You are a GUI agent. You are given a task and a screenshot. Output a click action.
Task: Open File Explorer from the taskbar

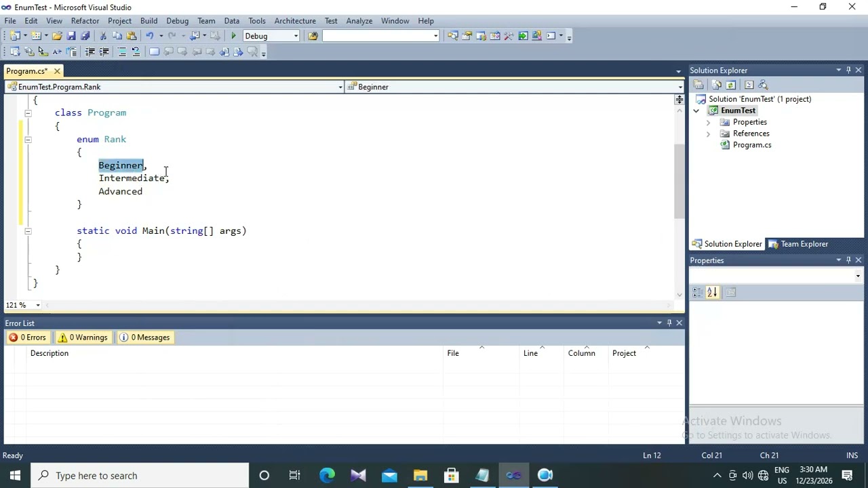420,476
